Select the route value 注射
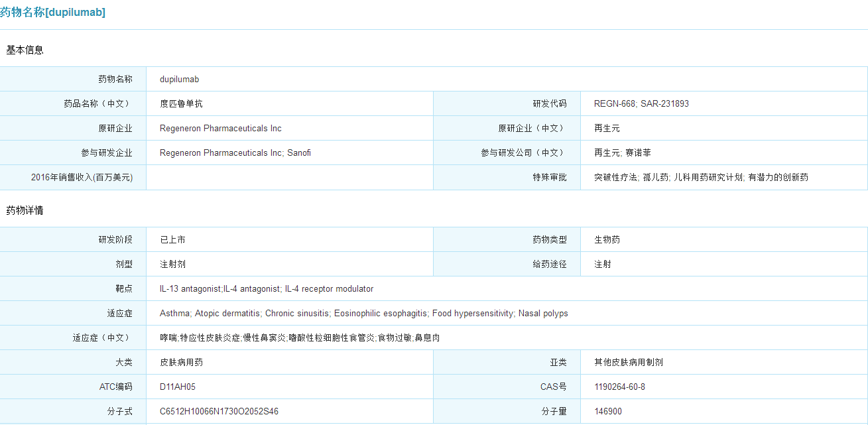This screenshot has width=868, height=425. (603, 264)
